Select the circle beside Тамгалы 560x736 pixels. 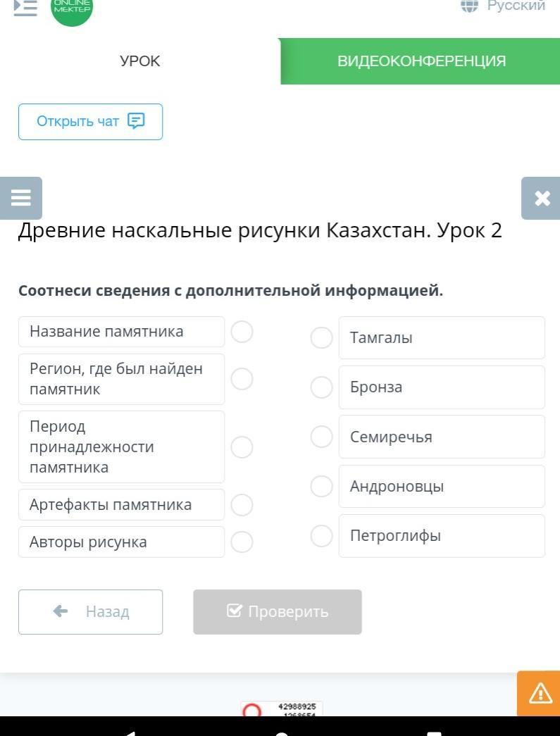tap(321, 337)
